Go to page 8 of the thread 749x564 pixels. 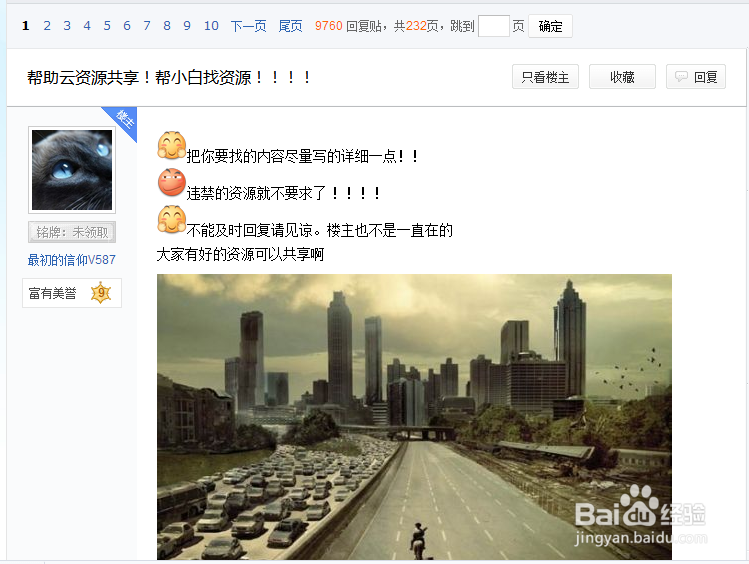coord(167,26)
